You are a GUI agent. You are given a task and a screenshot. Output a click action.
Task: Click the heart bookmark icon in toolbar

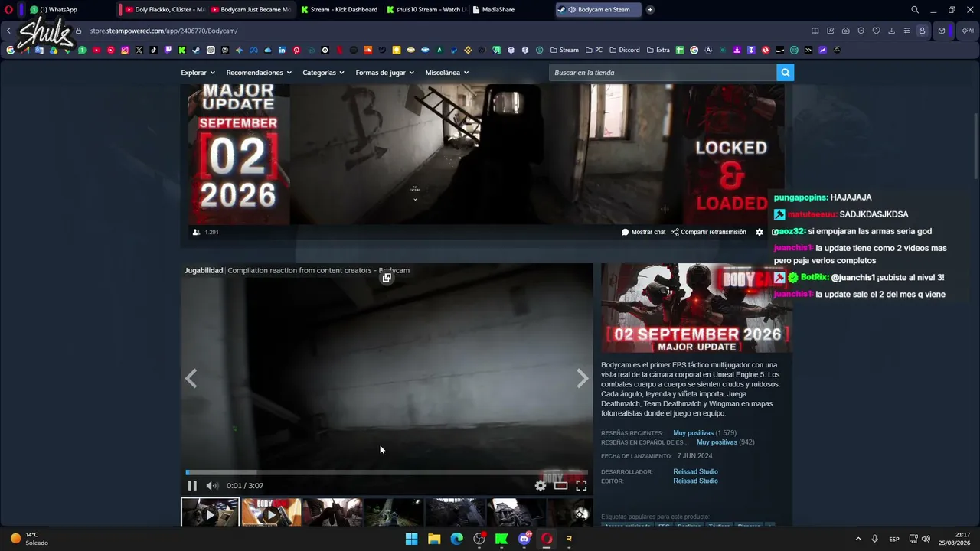click(876, 31)
